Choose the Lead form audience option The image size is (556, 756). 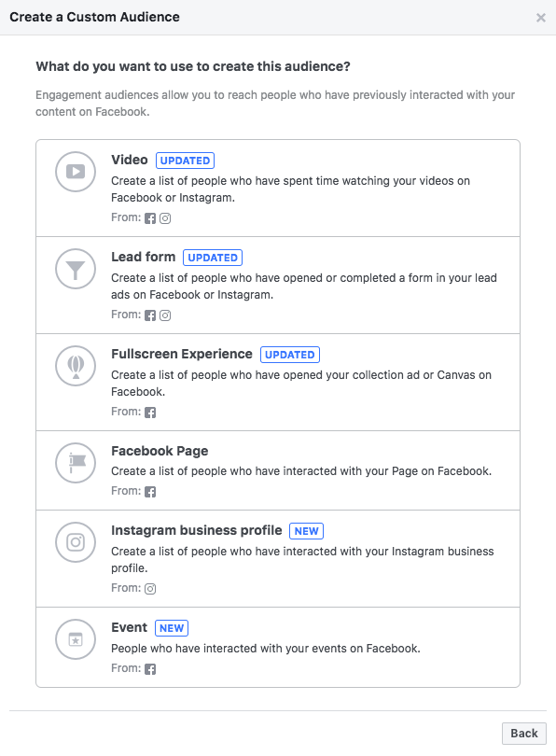click(x=278, y=285)
